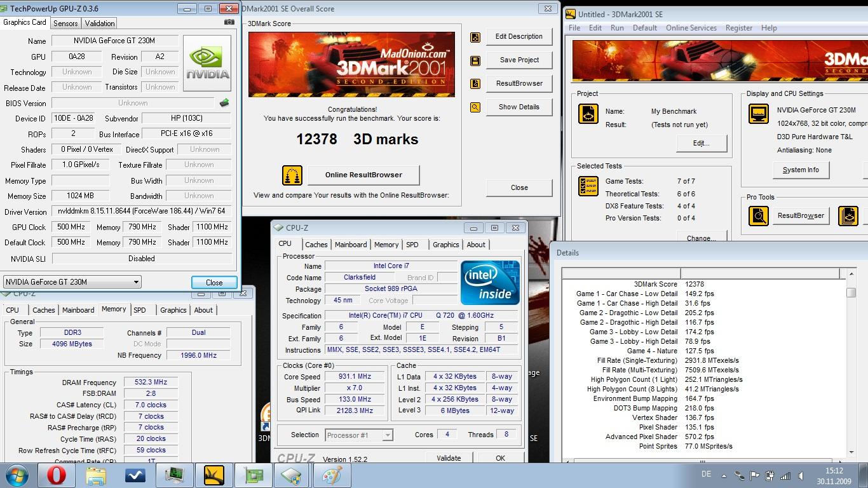
Task: Click the DE language indicator
Action: tap(706, 474)
